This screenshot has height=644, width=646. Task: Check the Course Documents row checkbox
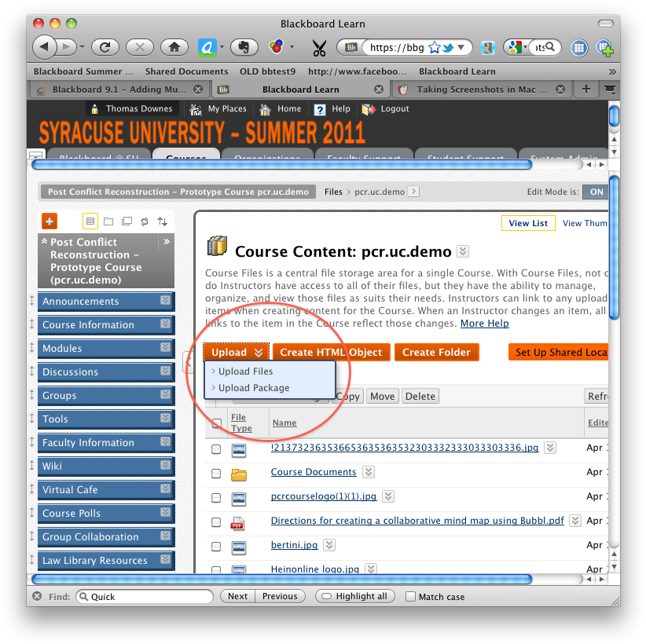[x=216, y=474]
